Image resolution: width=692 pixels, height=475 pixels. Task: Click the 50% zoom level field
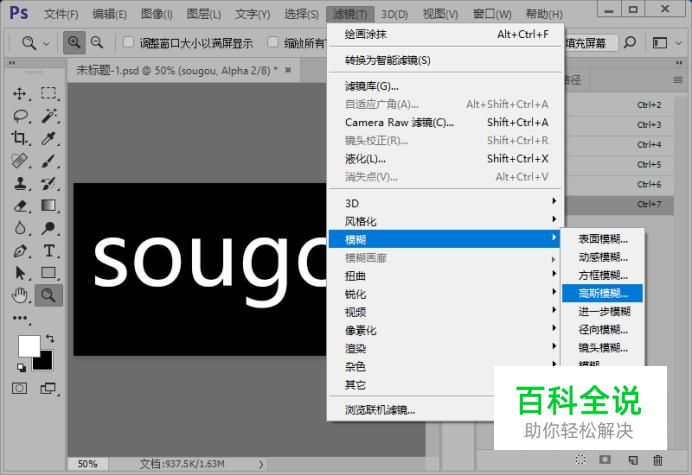tap(87, 464)
